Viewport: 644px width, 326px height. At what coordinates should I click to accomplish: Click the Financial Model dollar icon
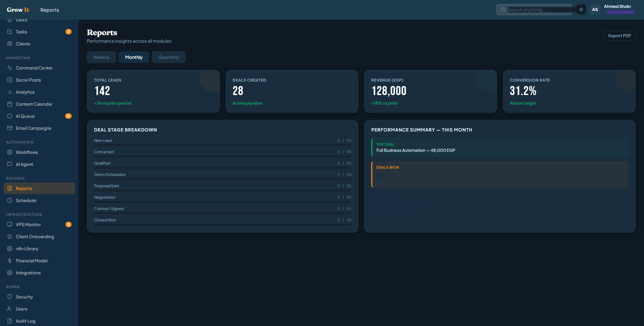pyautogui.click(x=10, y=261)
